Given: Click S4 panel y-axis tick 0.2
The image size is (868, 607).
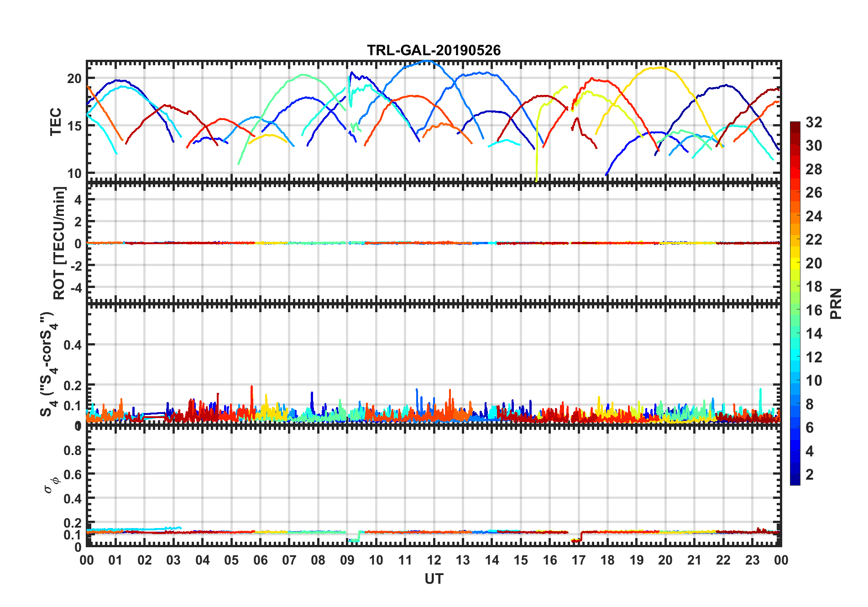Looking at the screenshot, I should [x=73, y=386].
